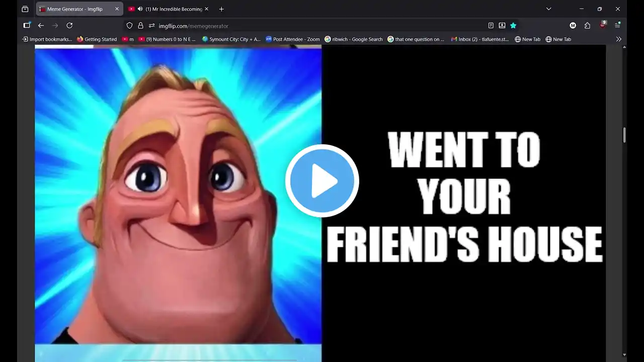The image size is (644, 362).
Task: Mute audio on the Mr Incredible tab
Action: 139,9
